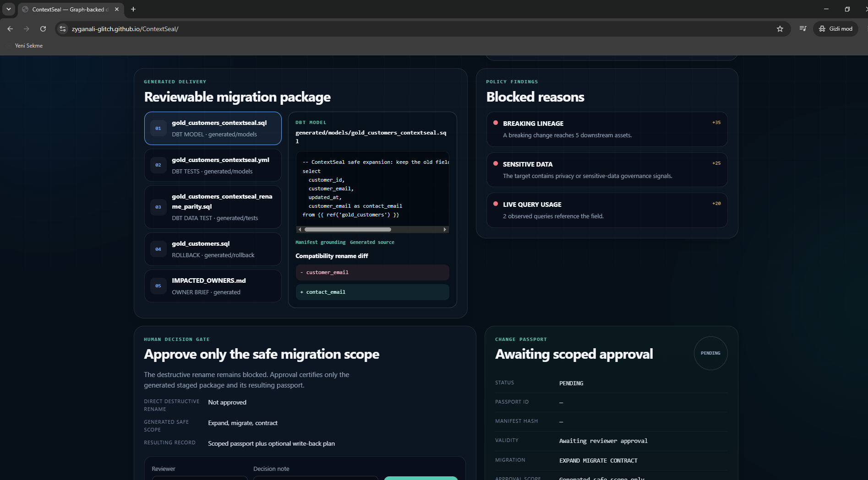This screenshot has width=868, height=480.
Task: Click the Awaiting reviewer approval value
Action: (603, 441)
